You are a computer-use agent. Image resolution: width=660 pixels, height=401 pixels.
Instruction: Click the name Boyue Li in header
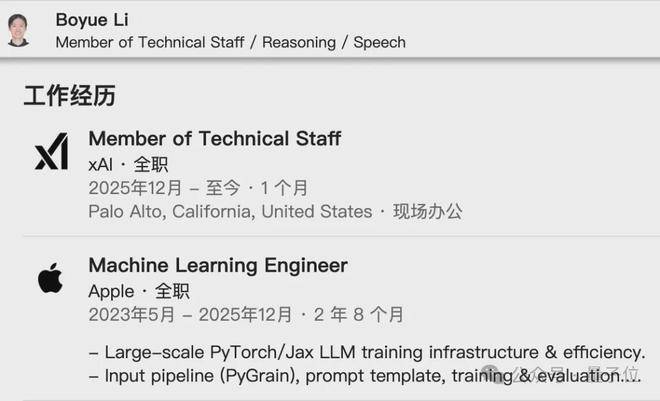click(92, 19)
